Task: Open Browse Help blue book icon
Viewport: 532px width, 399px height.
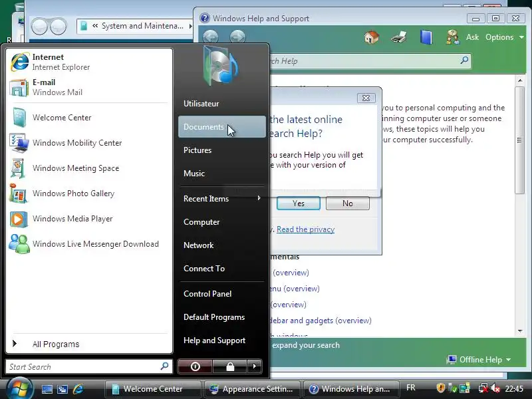Action: [x=426, y=37]
